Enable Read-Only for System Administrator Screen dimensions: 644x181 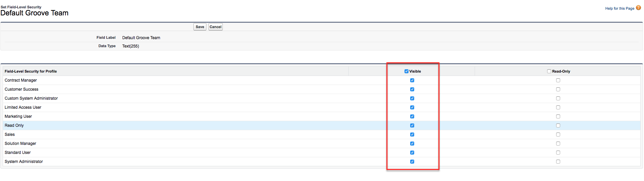pos(558,162)
